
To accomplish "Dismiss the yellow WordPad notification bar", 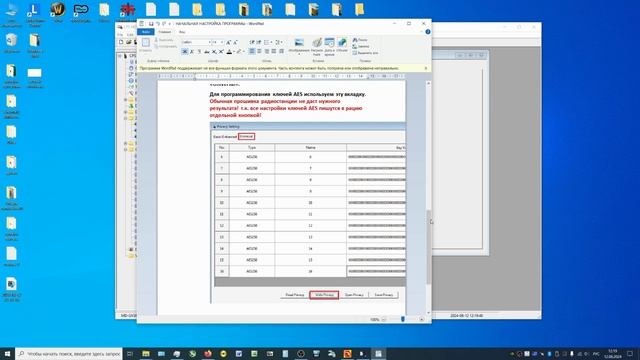I will coord(426,68).
